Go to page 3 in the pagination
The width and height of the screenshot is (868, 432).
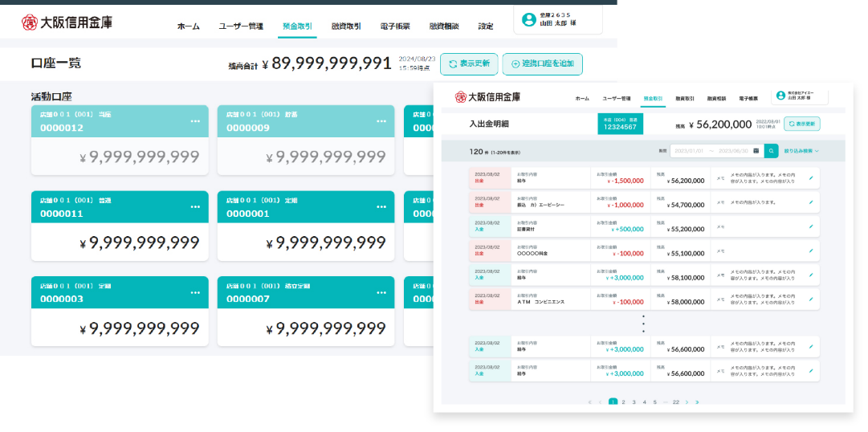[634, 401]
